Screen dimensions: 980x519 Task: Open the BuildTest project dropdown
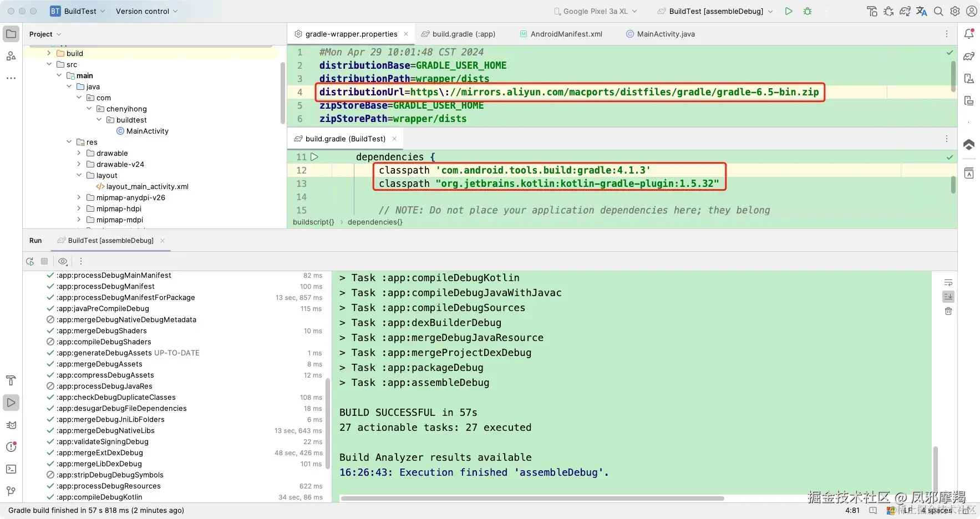pos(77,11)
